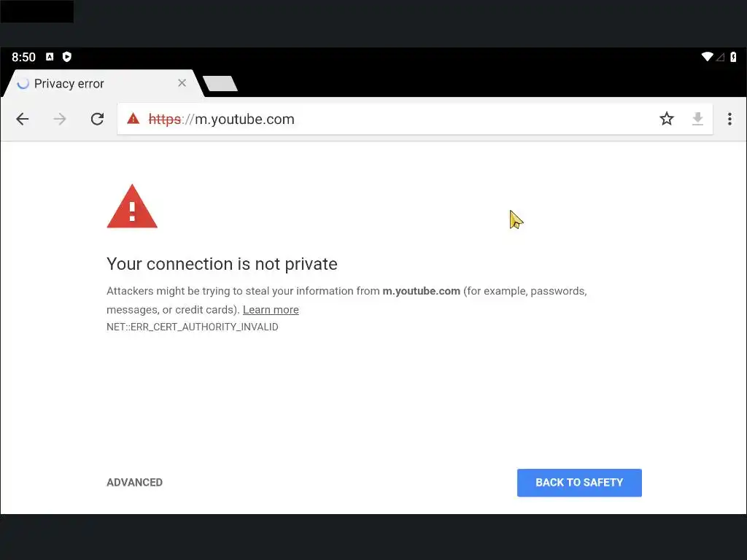Tap the battery status icon
The width and height of the screenshot is (747, 560).
pyautogui.click(x=733, y=57)
